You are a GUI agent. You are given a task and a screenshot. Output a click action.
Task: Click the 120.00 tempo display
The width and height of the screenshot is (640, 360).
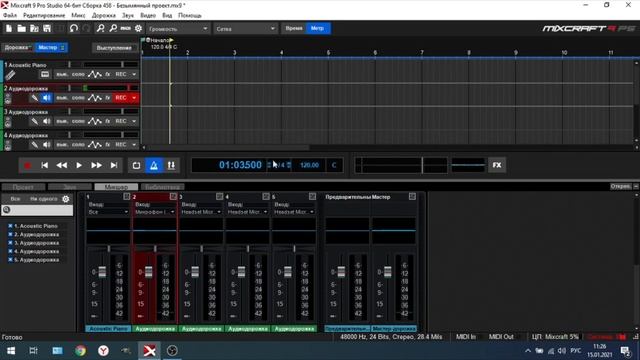coord(309,165)
